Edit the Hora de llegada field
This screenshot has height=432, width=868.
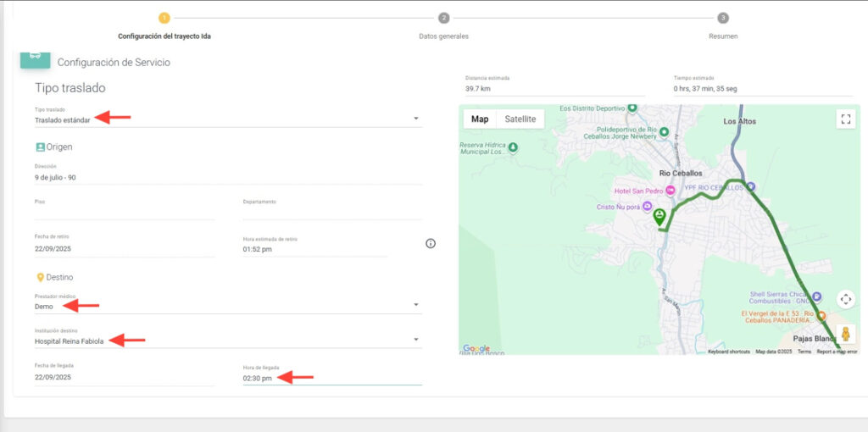coord(331,378)
